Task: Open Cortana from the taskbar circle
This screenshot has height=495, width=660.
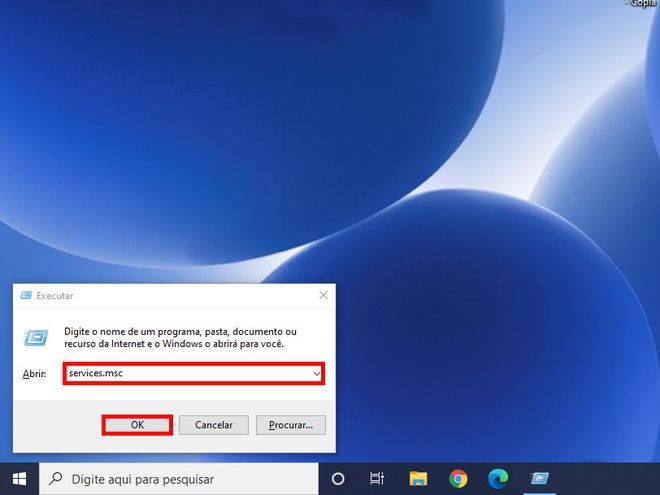Action: click(x=338, y=479)
